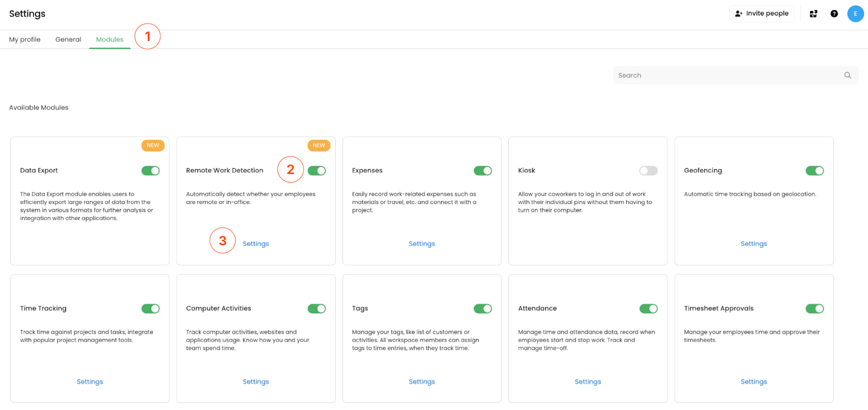Select the Modules tab
The image size is (868, 410).
click(x=109, y=39)
